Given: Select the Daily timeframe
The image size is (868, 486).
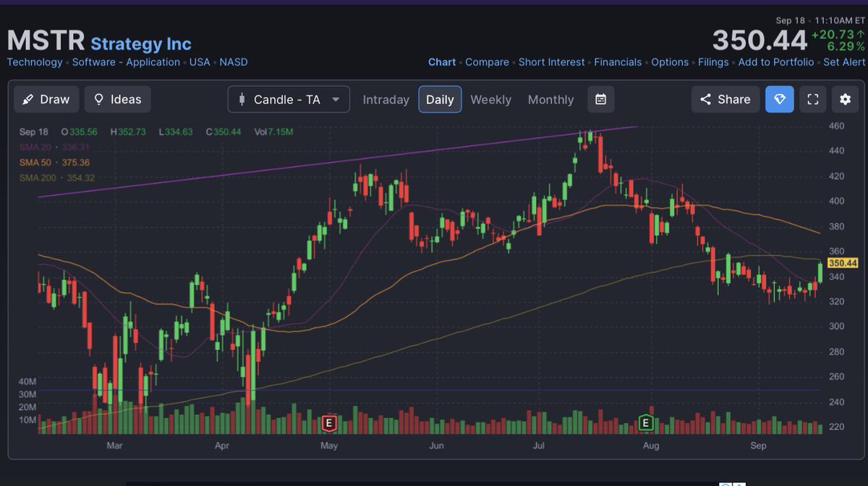Looking at the screenshot, I should [x=440, y=100].
